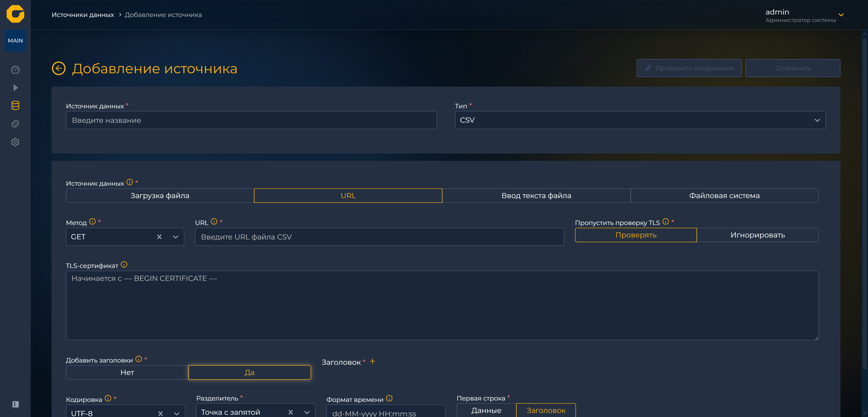Click info icon next to URL label
This screenshot has height=417, width=868.
point(214,221)
